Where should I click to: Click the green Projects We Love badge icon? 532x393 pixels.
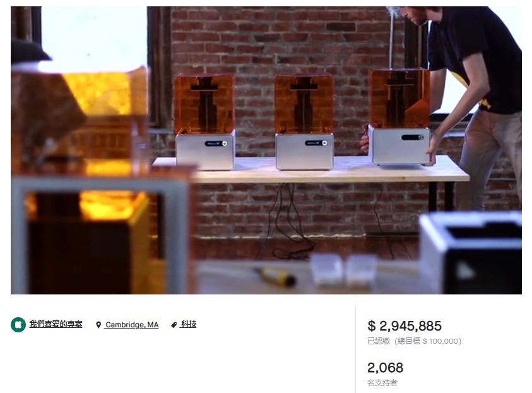point(18,325)
